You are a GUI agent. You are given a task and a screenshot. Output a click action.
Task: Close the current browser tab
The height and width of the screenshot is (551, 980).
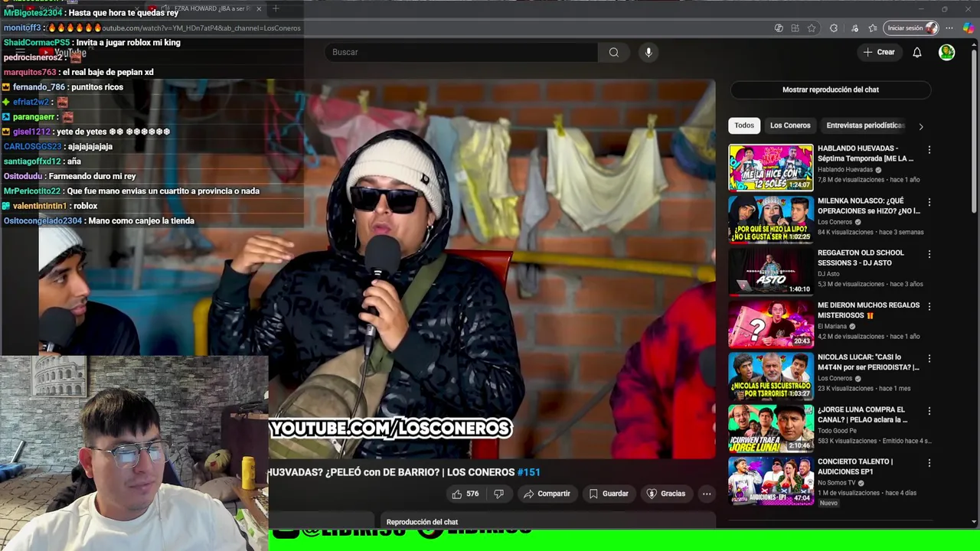point(259,8)
